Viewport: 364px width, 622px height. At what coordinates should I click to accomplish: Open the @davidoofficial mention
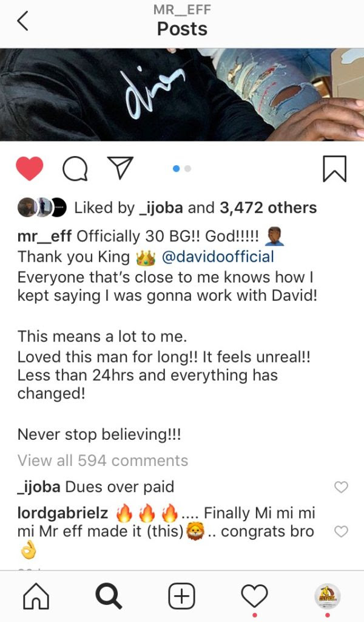coord(217,257)
